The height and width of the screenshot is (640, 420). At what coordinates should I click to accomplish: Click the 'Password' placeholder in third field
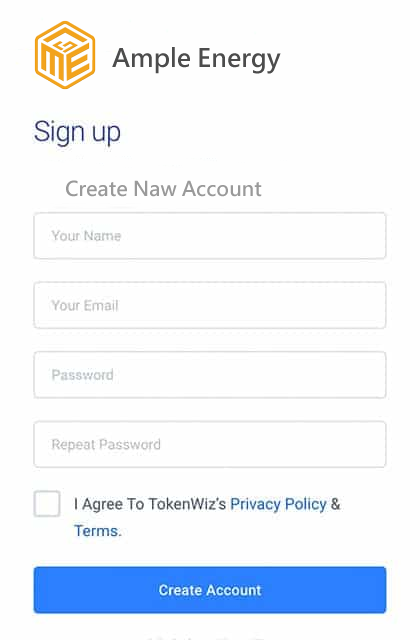82,375
